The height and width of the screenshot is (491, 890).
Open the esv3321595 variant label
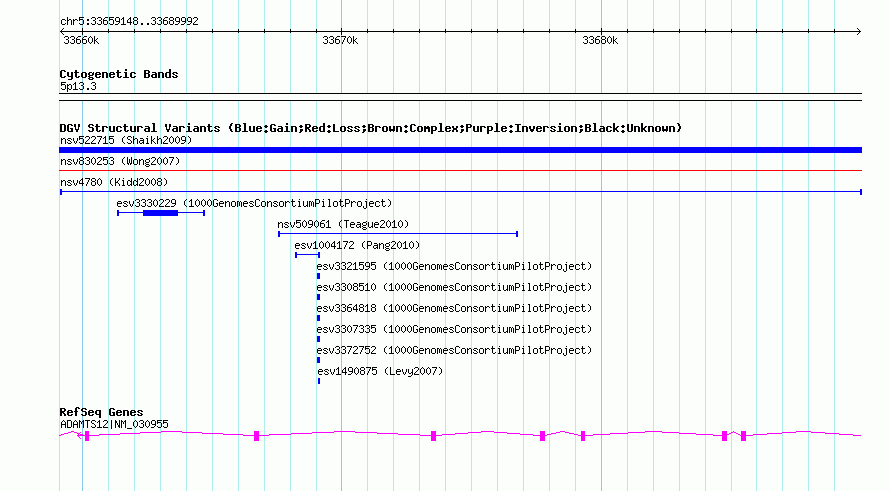tap(454, 266)
